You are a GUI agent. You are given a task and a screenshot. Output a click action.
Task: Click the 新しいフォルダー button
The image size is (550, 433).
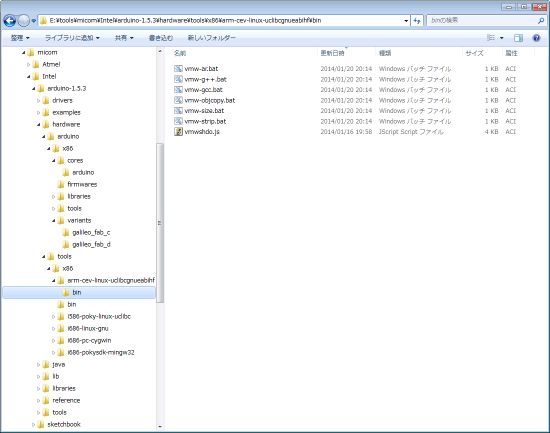(212, 38)
